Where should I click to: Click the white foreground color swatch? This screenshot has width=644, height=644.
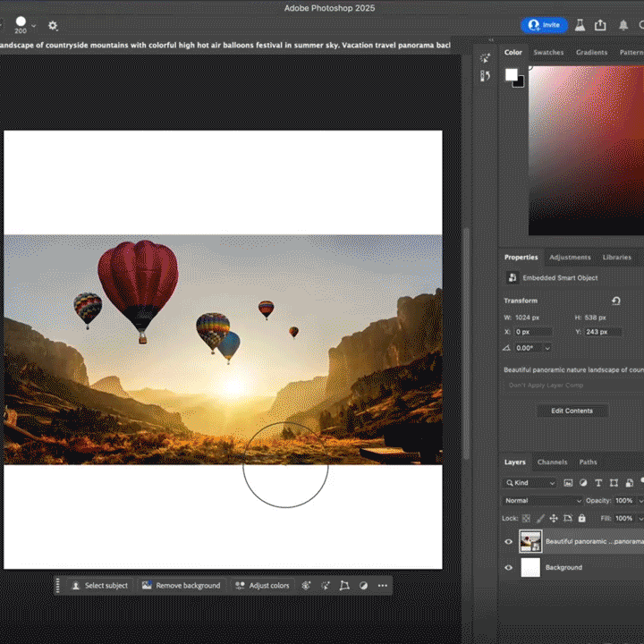pyautogui.click(x=511, y=75)
